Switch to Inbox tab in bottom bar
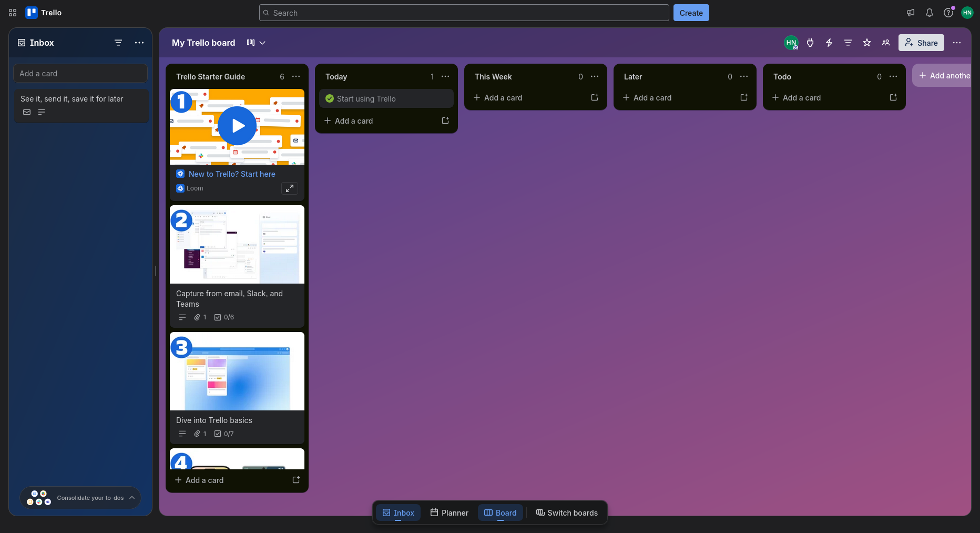This screenshot has width=980, height=533. tap(398, 513)
